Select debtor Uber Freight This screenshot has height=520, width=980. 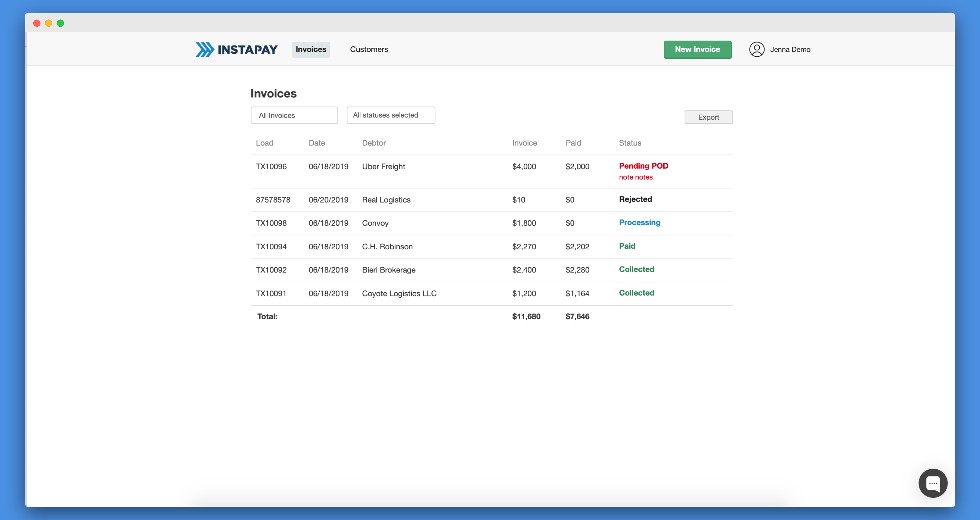tap(383, 167)
